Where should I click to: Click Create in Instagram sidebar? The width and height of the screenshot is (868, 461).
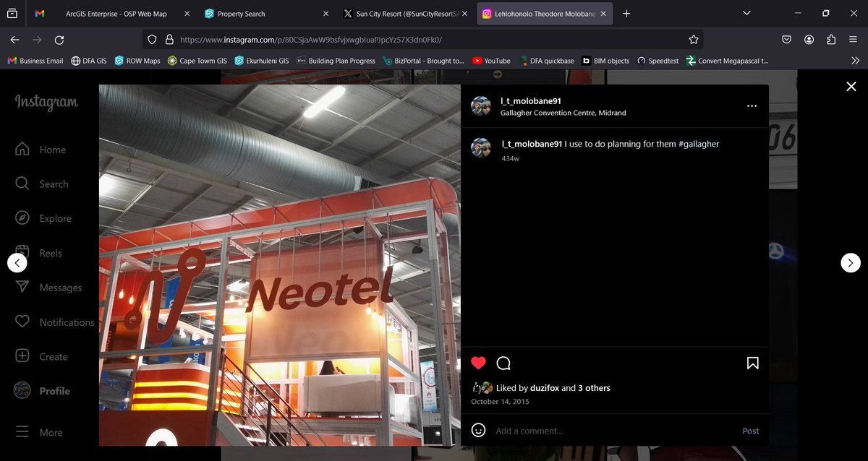41,356
